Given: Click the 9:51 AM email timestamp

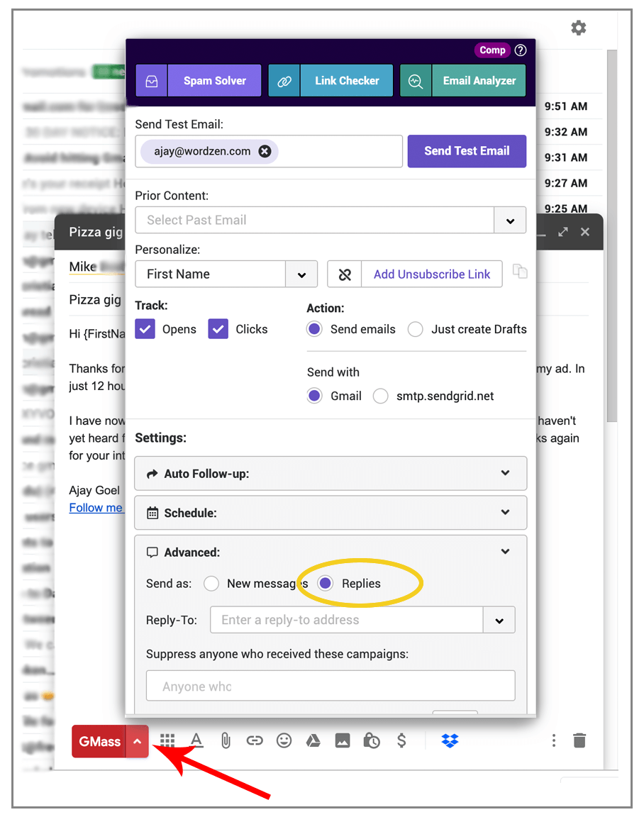Looking at the screenshot, I should click(566, 106).
